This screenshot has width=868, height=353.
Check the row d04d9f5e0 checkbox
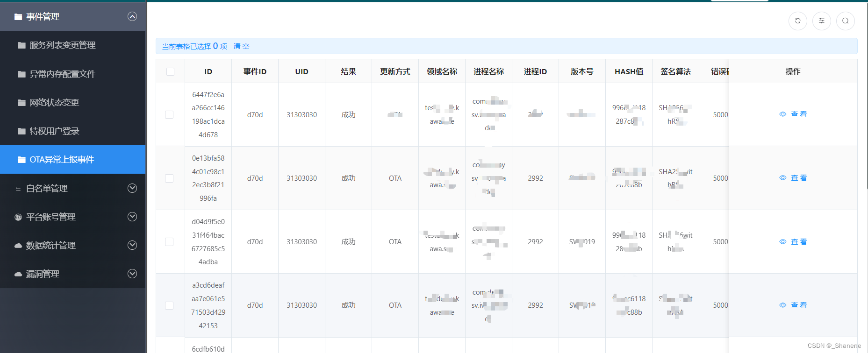click(x=169, y=242)
